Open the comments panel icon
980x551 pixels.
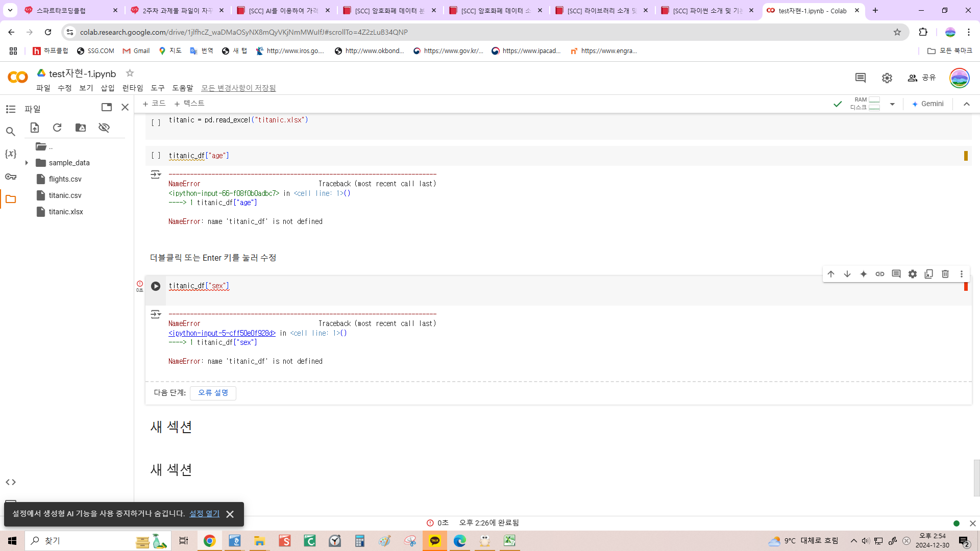(861, 78)
